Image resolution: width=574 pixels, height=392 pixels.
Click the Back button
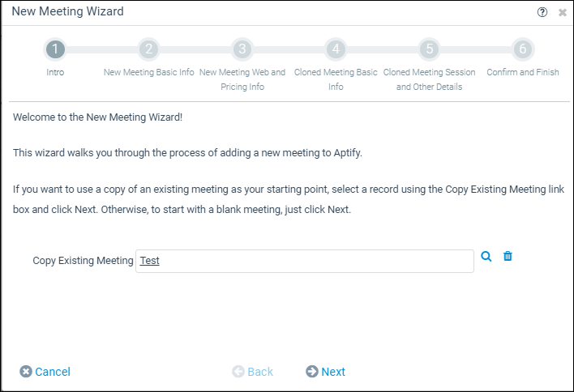tap(253, 372)
